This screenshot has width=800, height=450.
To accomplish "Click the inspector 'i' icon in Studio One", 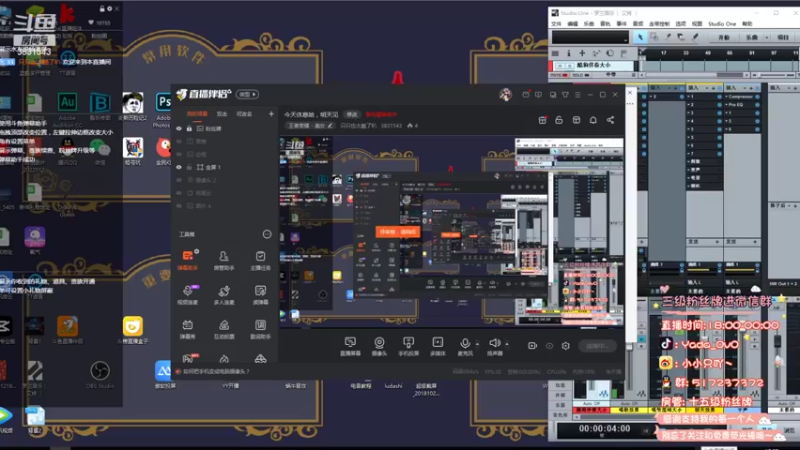I will 568,53.
